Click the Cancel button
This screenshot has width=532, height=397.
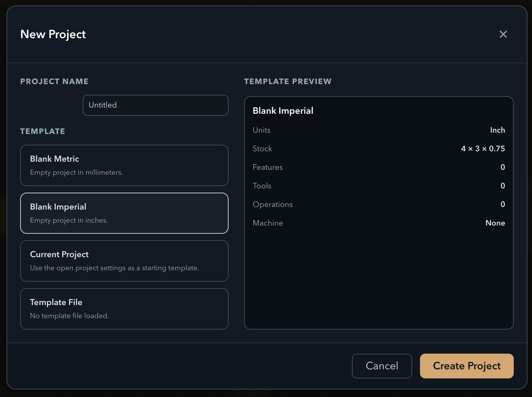tap(382, 366)
